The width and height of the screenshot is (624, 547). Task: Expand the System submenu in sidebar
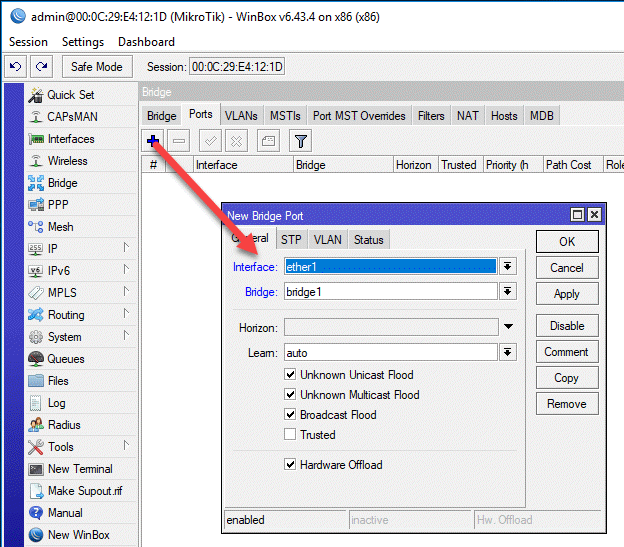(126, 335)
